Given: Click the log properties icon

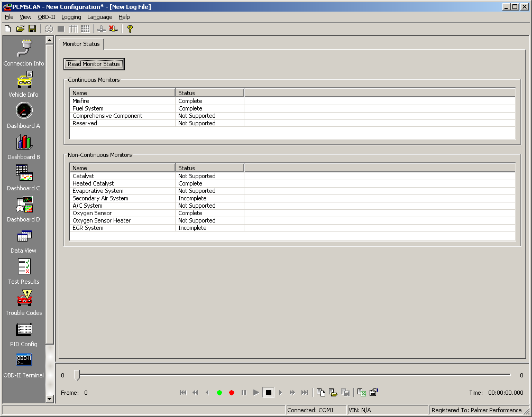Looking at the screenshot, I should [x=373, y=392].
